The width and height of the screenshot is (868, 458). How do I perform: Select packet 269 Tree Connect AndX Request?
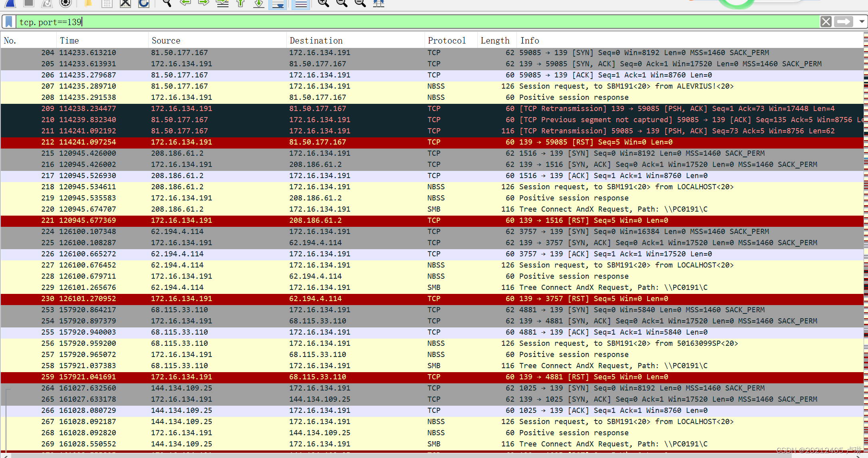click(432, 444)
